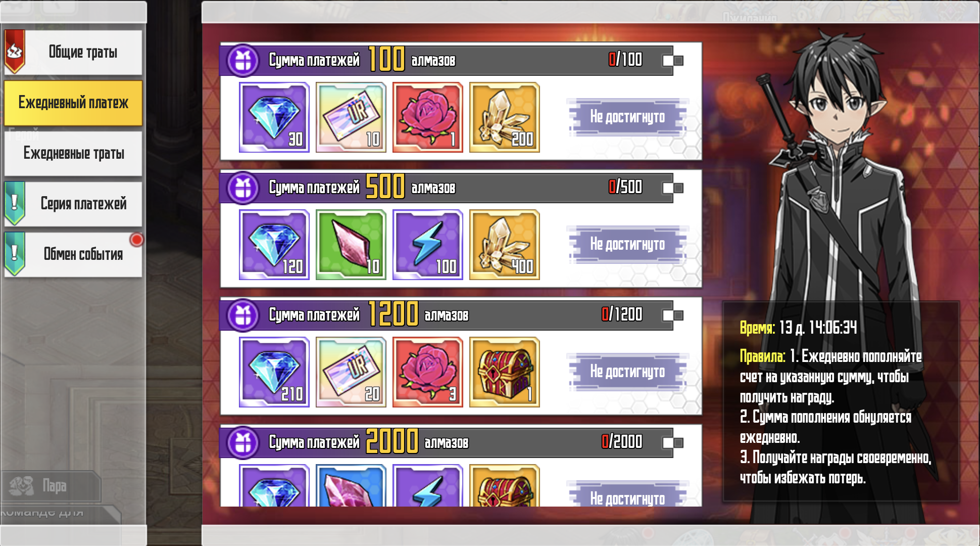This screenshot has width=980, height=546.
Task: Select the 200 crystal shards reward
Action: pyautogui.click(x=504, y=117)
